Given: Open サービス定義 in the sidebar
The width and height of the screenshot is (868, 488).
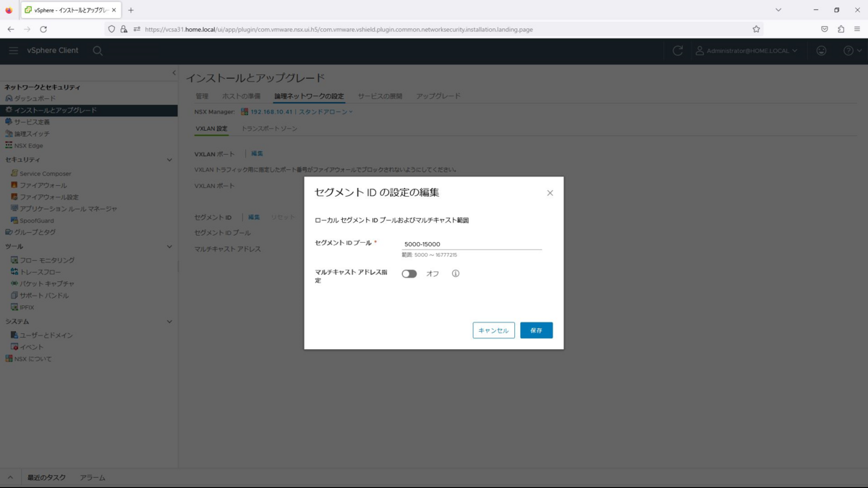Looking at the screenshot, I should coord(32,122).
